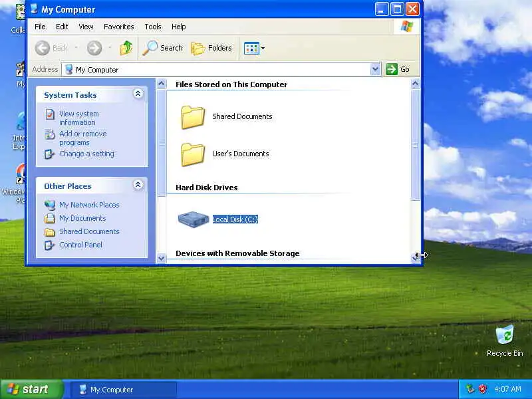Open Control Panel link
The height and width of the screenshot is (399, 532).
[80, 245]
